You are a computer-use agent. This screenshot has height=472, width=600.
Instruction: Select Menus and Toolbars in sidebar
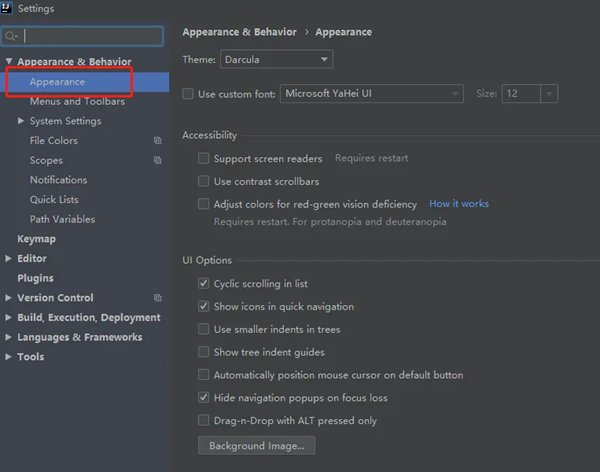pyautogui.click(x=77, y=101)
